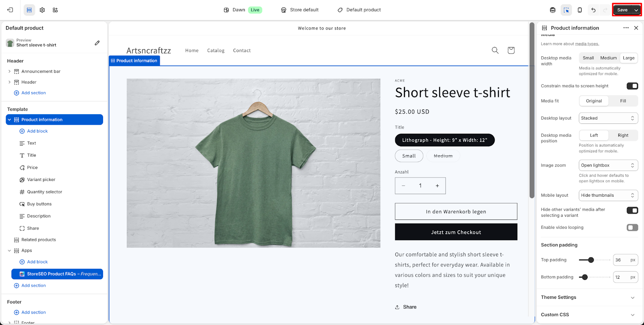
Task: Set desktop media width to Medium
Action: tap(608, 58)
